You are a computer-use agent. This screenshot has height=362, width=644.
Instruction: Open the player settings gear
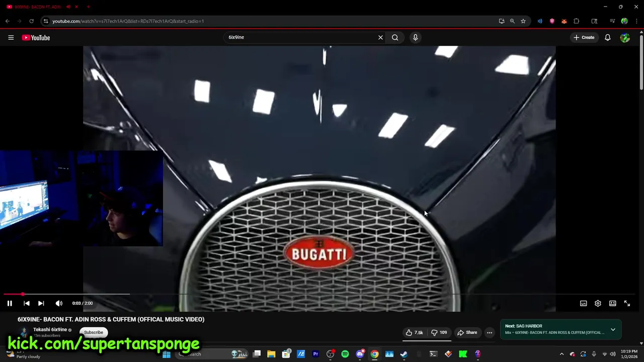598,303
